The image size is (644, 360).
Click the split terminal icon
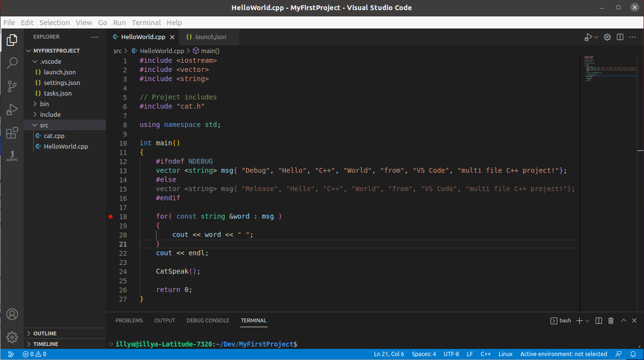click(599, 320)
